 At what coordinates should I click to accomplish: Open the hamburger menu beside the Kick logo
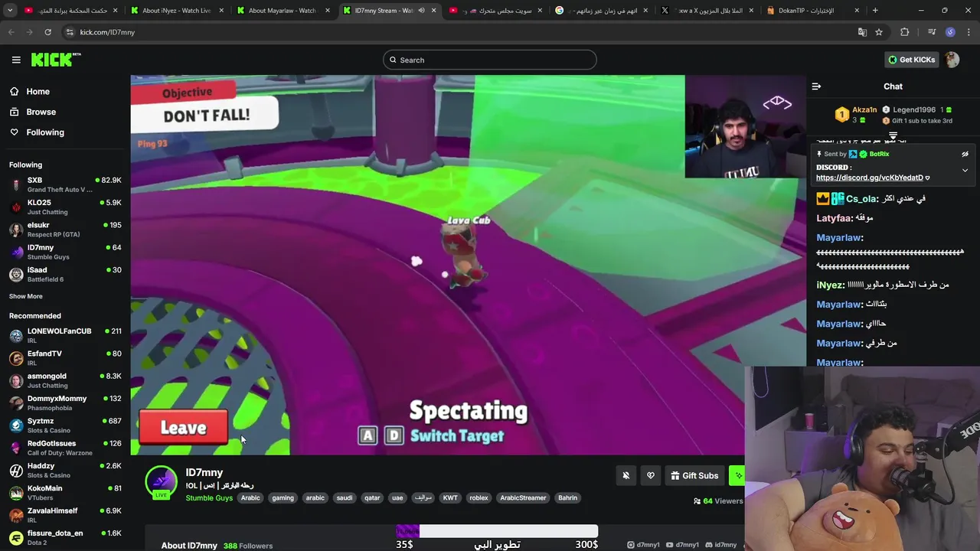(16, 60)
